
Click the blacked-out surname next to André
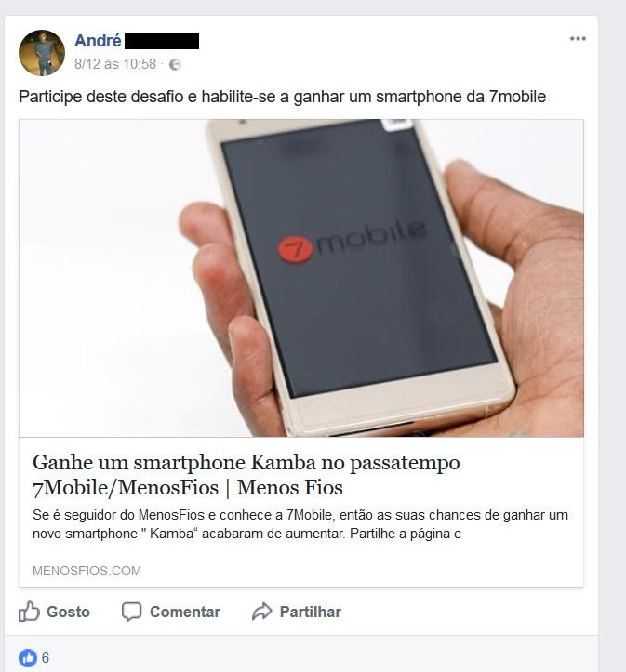pos(162,41)
